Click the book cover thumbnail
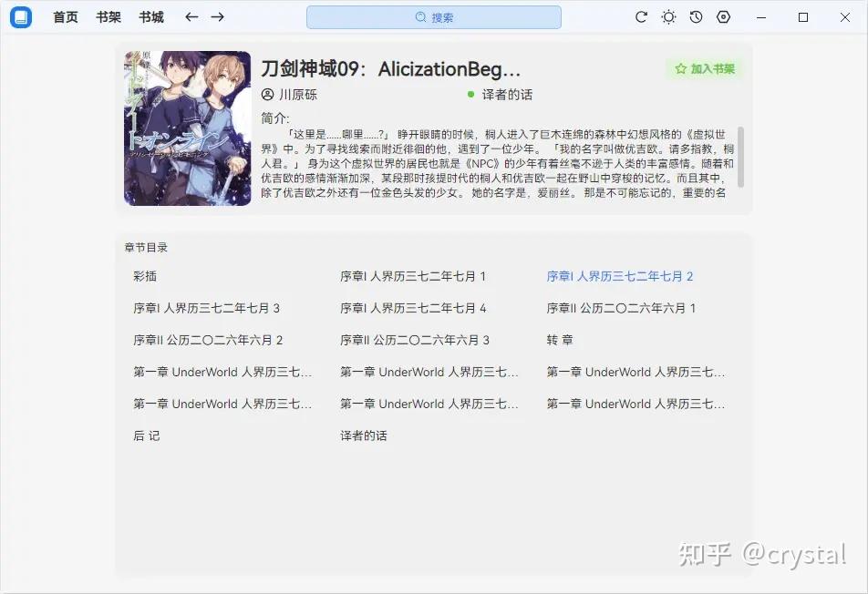868x594 pixels. [x=187, y=128]
